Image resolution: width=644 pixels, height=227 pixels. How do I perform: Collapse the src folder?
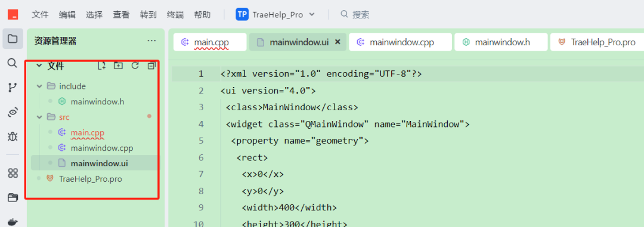coord(39,117)
